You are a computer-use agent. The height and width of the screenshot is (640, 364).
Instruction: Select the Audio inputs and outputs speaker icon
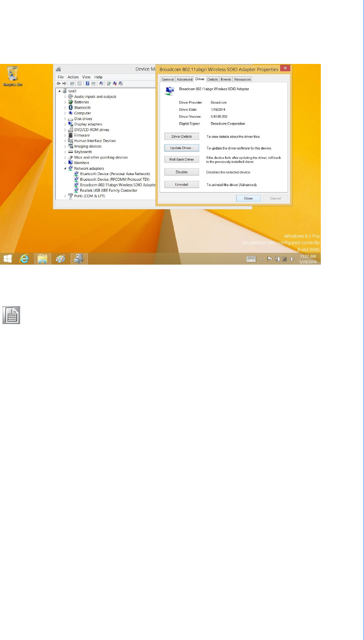(70, 96)
